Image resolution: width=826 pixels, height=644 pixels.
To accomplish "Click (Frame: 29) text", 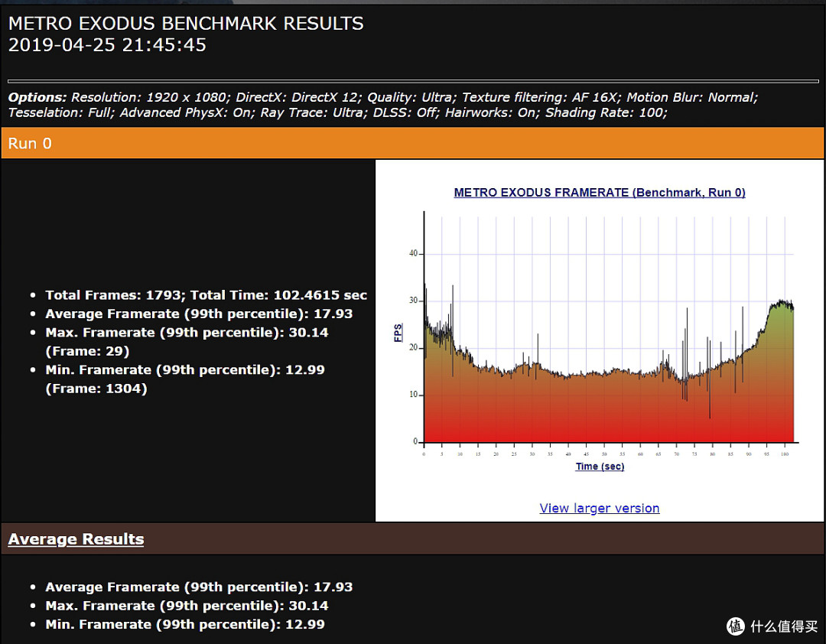I will (87, 352).
